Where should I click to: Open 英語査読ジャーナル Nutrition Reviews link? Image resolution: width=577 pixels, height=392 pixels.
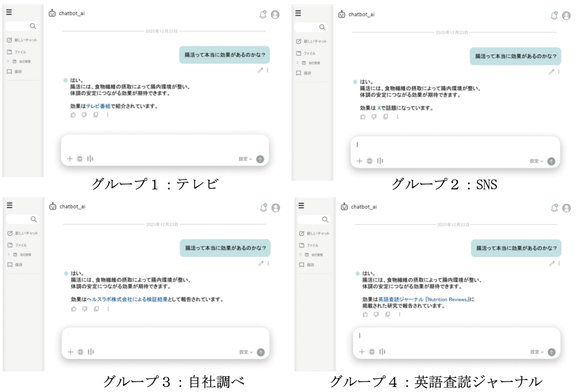424,300
